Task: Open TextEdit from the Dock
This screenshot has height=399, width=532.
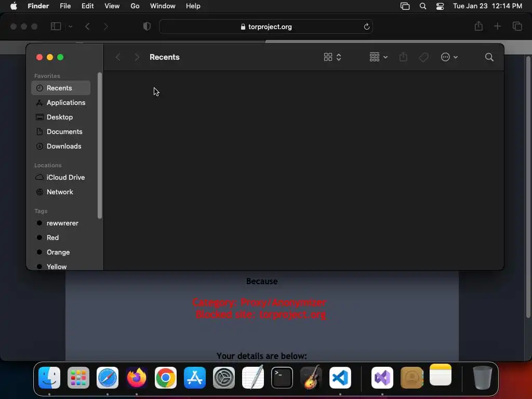Action: pyautogui.click(x=253, y=377)
